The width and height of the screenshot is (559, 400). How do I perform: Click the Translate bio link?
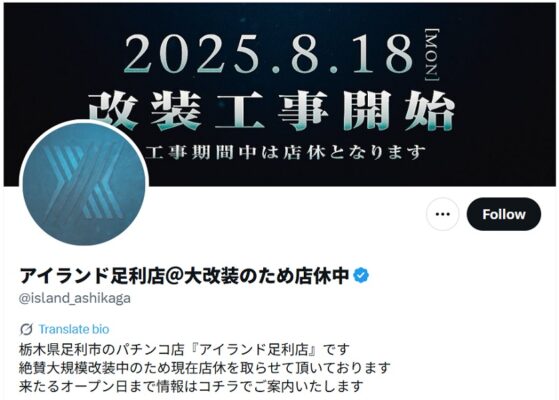tap(74, 329)
